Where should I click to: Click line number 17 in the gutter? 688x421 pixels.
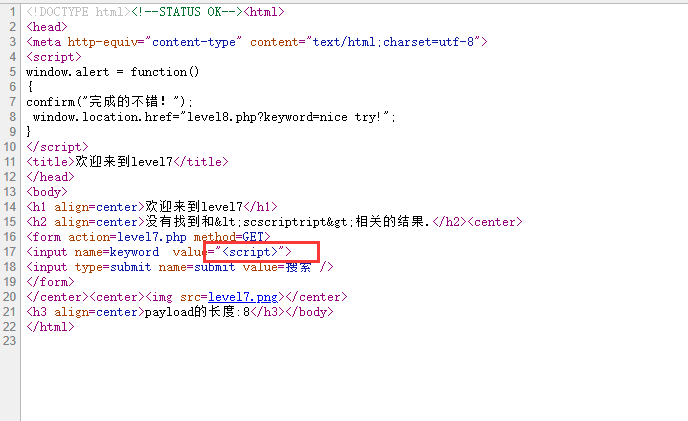[x=9, y=252]
